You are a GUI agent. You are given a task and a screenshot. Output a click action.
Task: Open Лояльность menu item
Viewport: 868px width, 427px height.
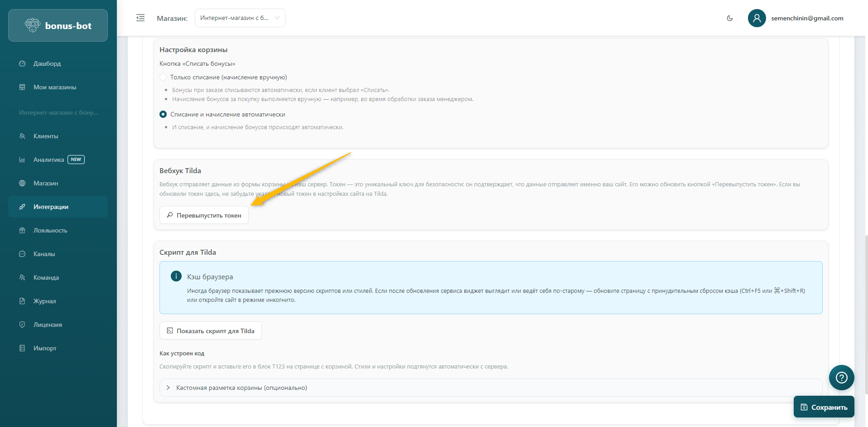50,230
